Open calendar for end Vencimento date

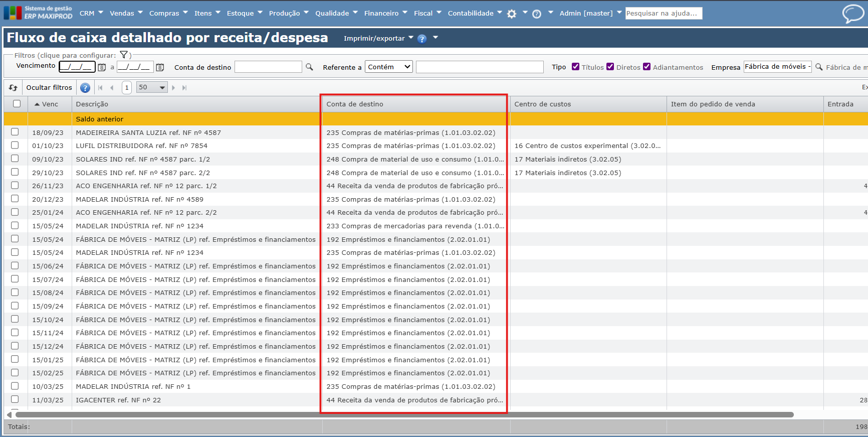[x=160, y=67]
